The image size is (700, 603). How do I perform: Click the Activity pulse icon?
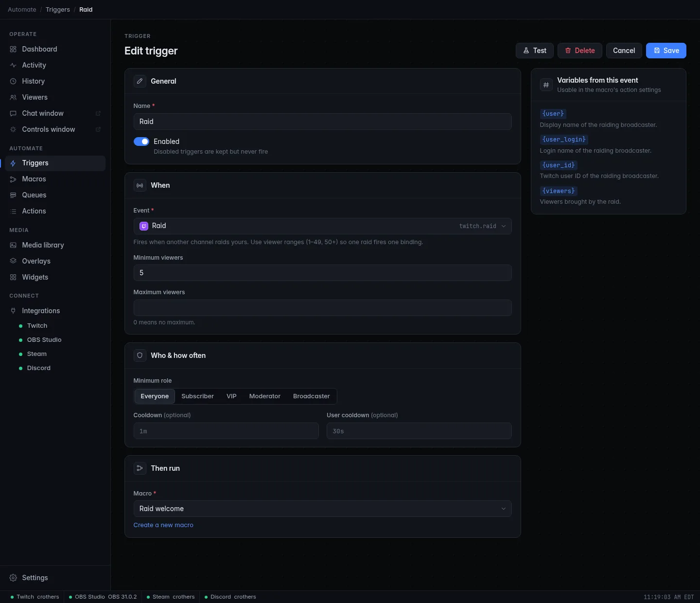pyautogui.click(x=13, y=65)
